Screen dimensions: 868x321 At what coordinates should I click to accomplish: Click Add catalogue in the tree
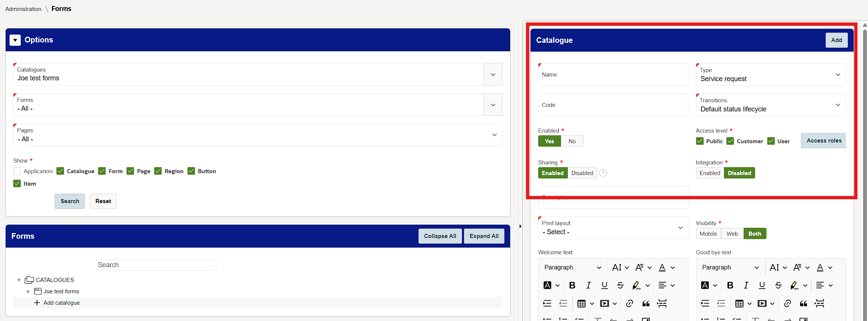[x=61, y=303]
